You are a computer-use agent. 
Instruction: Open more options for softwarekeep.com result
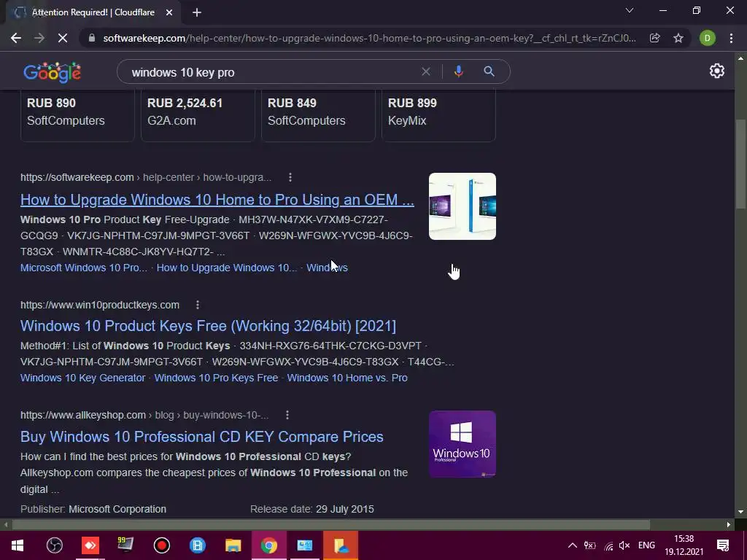(x=290, y=178)
